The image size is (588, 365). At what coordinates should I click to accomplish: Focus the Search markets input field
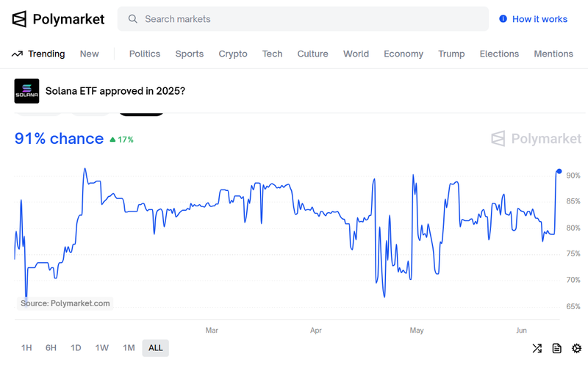[303, 19]
